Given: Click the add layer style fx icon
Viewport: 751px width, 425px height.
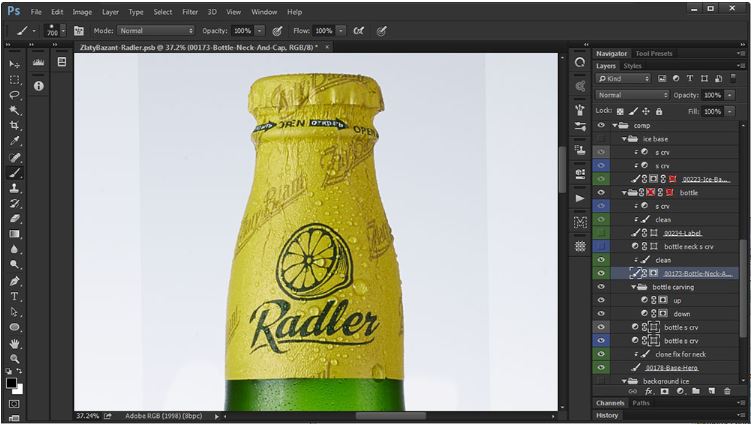Looking at the screenshot, I should (x=649, y=391).
